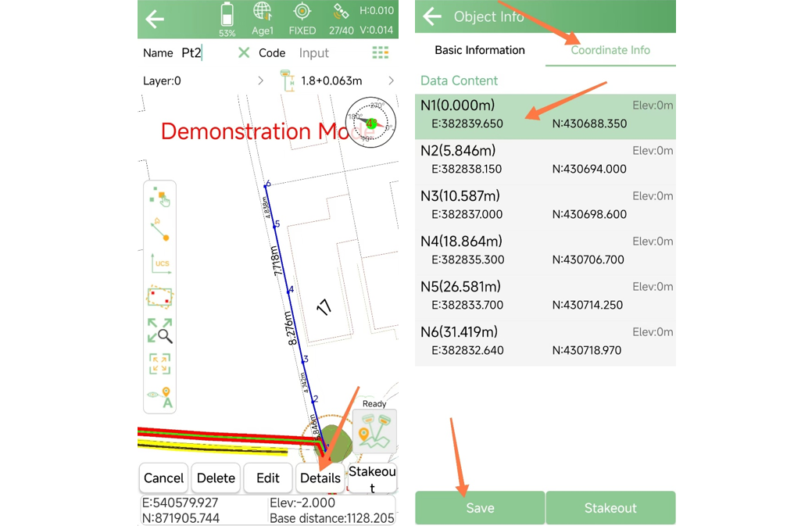Tap the back arrow on the survey screen
Image resolution: width=812 pixels, height=526 pixels.
coord(155,20)
